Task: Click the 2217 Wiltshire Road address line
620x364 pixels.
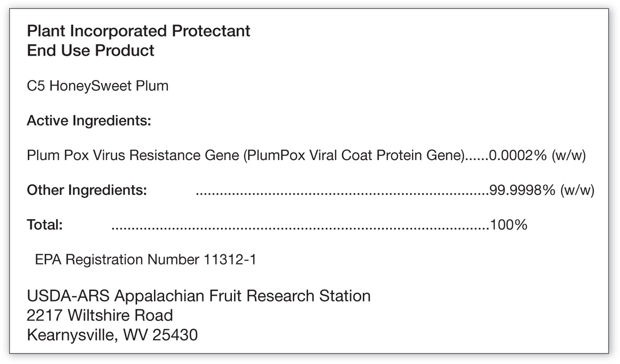Action: (100, 315)
